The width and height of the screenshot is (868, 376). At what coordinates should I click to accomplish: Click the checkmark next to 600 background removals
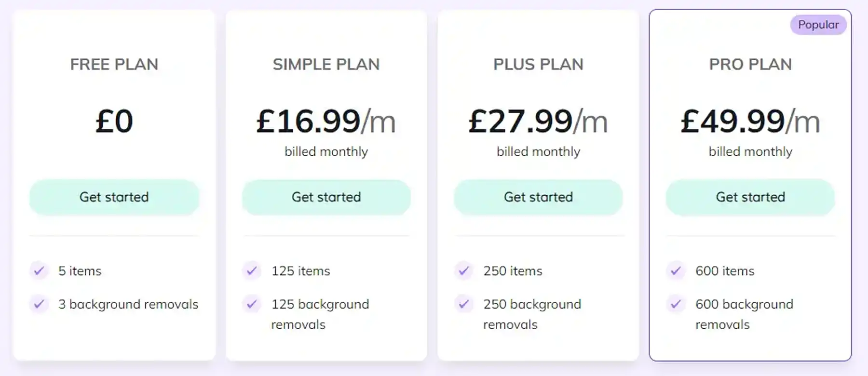tap(676, 304)
